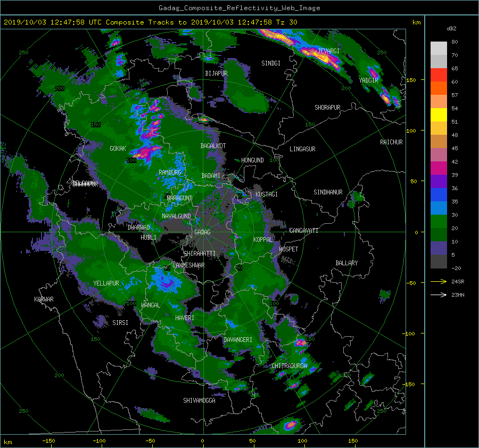Click the CHITRADURGA city label
Screen dimensions: 479x448
[x=290, y=366]
